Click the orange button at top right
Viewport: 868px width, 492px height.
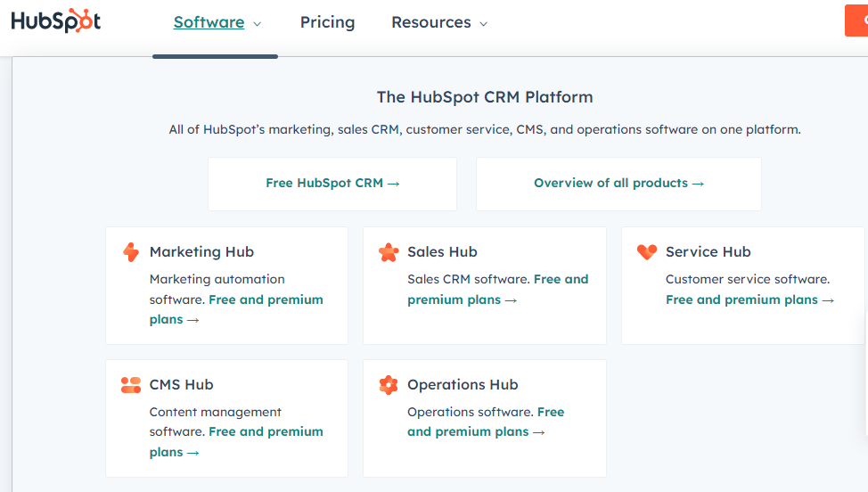tap(856, 20)
